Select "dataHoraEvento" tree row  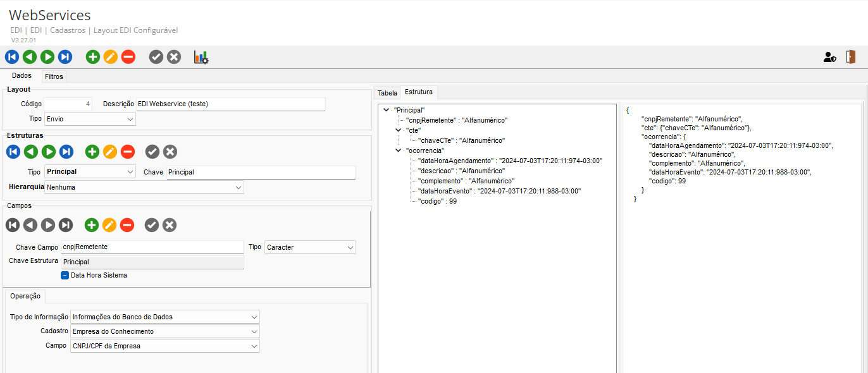499,191
